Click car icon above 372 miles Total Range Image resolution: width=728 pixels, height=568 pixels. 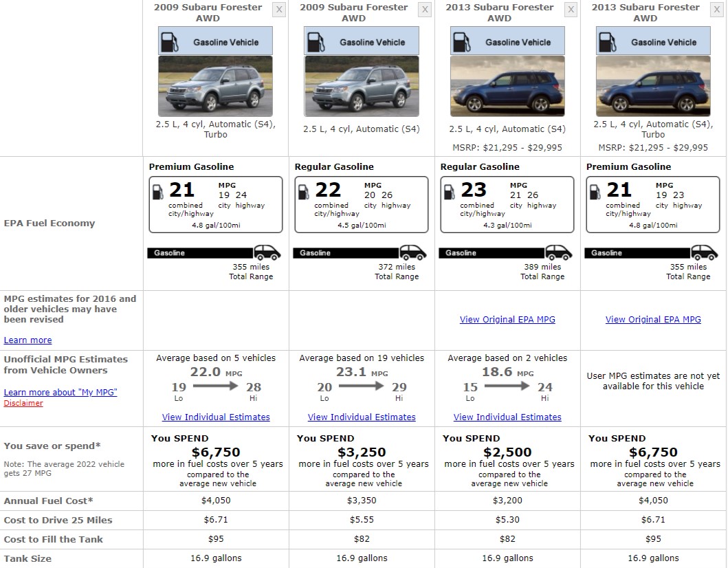(412, 252)
